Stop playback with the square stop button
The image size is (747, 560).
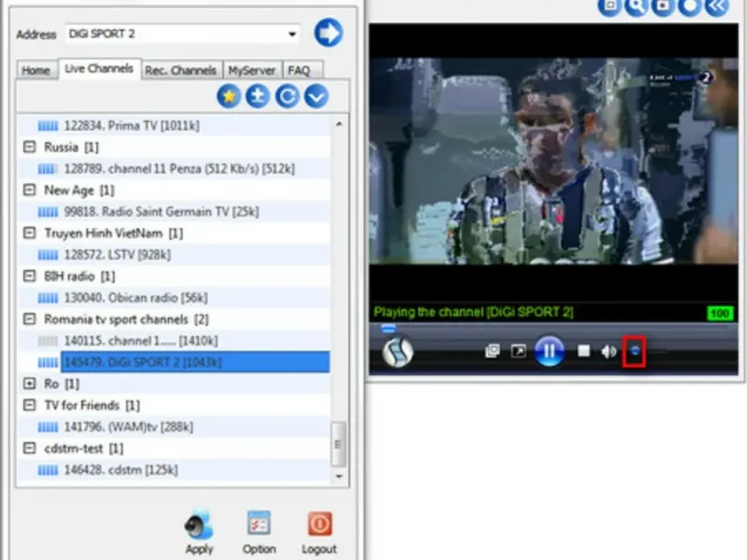click(584, 352)
